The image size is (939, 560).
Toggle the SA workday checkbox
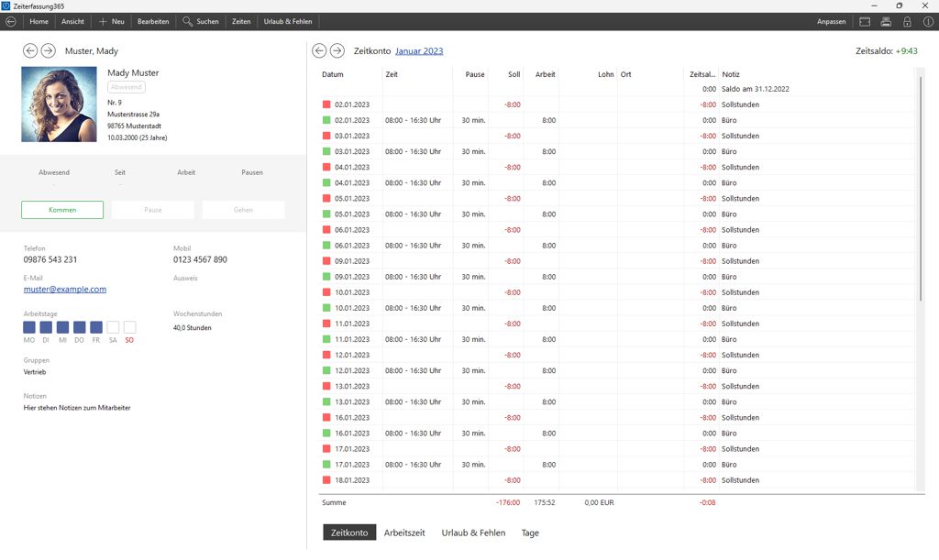click(113, 327)
